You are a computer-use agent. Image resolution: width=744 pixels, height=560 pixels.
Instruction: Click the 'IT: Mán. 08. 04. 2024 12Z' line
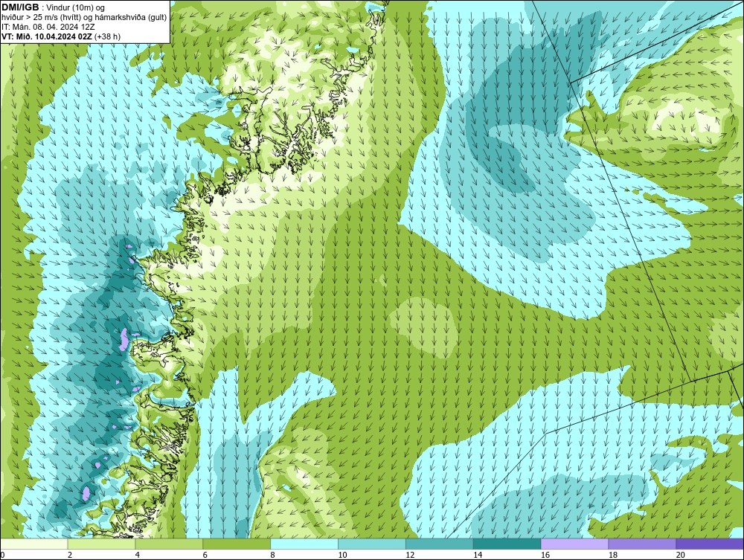48,27
